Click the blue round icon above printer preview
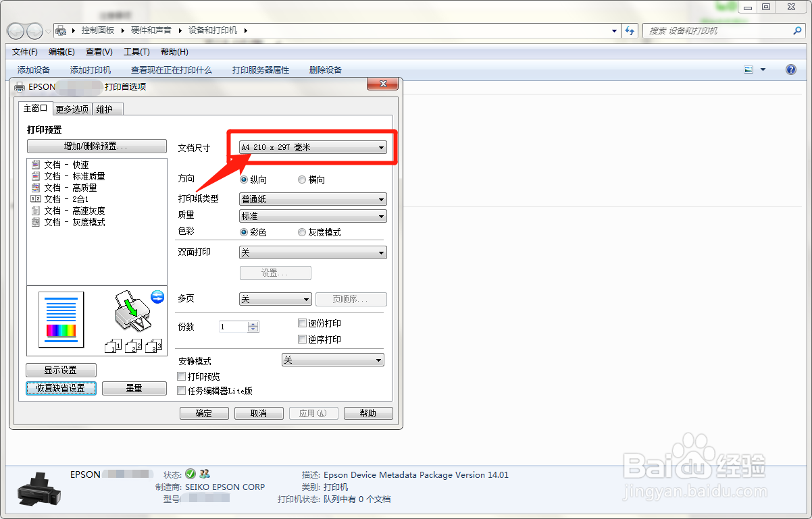 [157, 296]
